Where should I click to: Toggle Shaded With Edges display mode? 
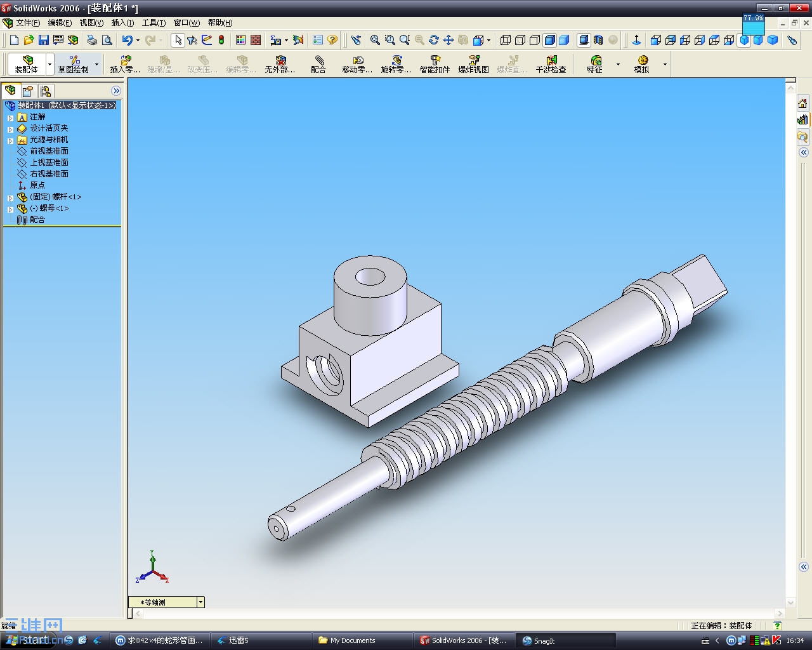point(549,40)
